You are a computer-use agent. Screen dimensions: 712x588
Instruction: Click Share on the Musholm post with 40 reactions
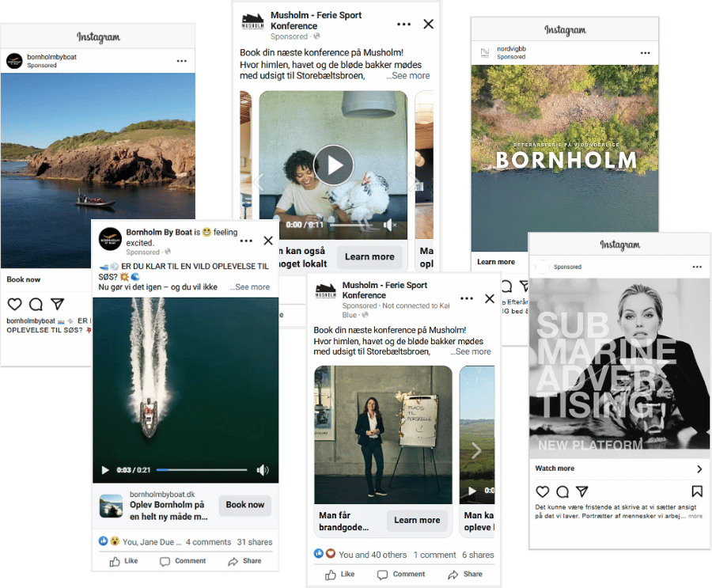pyautogui.click(x=465, y=574)
